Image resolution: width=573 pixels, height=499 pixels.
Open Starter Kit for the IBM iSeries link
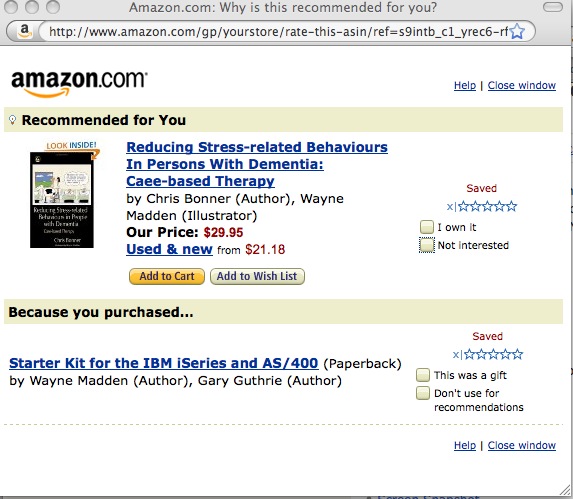[x=164, y=363]
